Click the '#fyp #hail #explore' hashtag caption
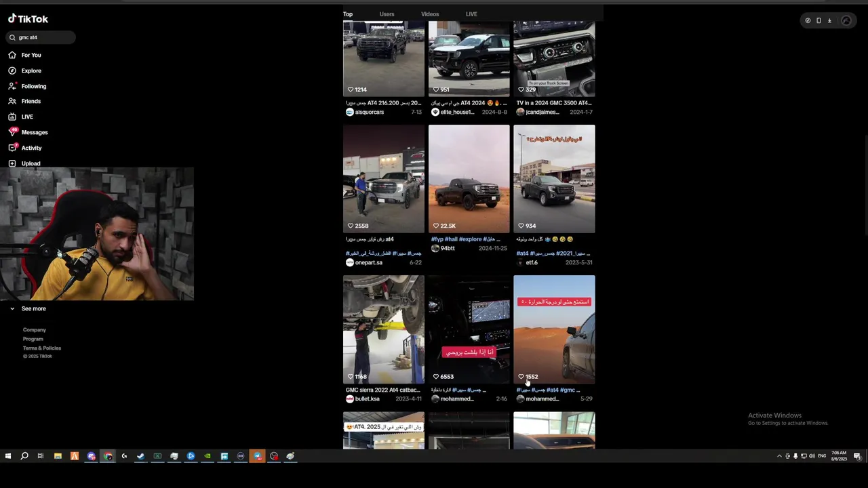The width and height of the screenshot is (868, 488). 465,239
